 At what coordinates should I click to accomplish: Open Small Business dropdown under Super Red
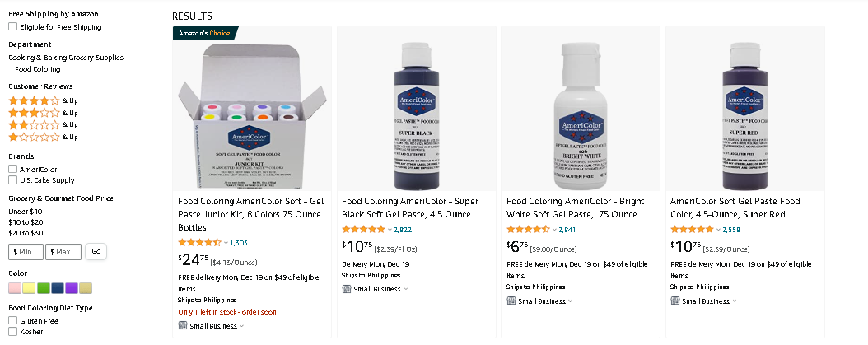(735, 301)
